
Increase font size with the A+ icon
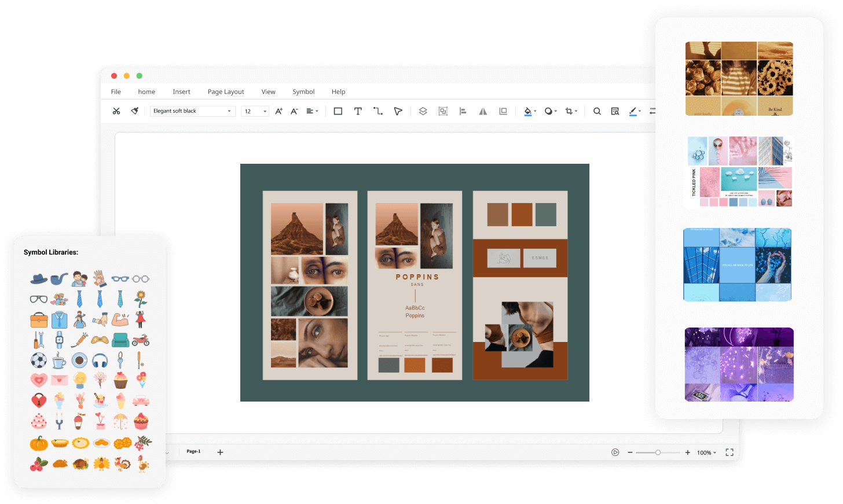pyautogui.click(x=278, y=111)
